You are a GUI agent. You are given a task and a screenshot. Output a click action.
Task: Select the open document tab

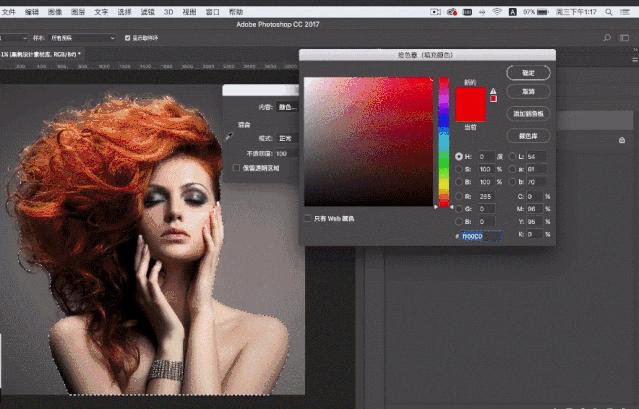(x=41, y=54)
